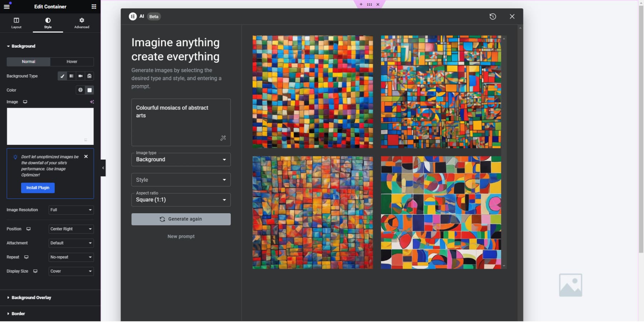
Task: Click the global color globe icon
Action: point(80,90)
